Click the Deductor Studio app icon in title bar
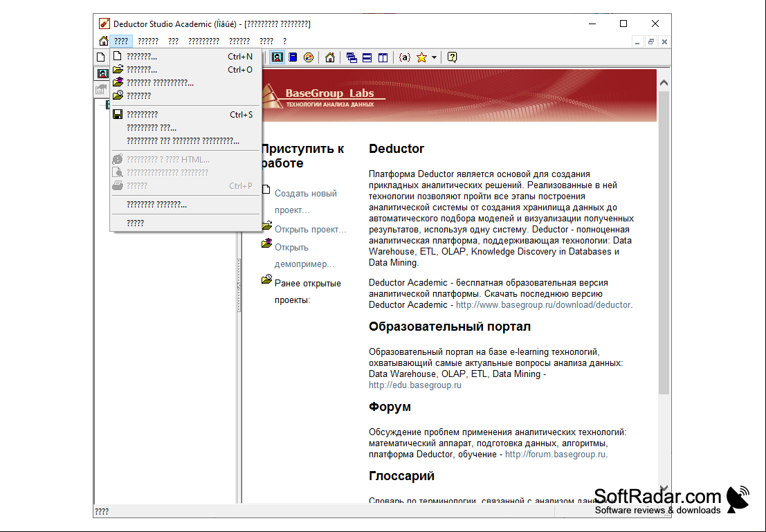 [x=104, y=24]
